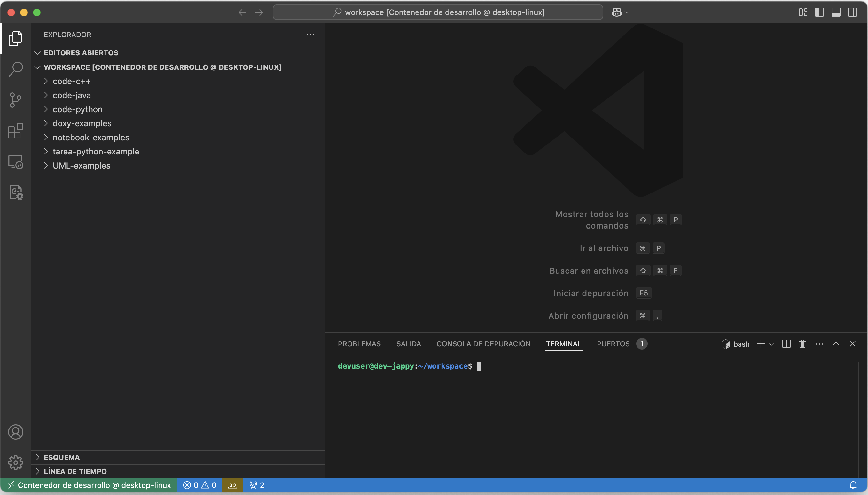Open the Extensions view
868x495 pixels.
(16, 131)
